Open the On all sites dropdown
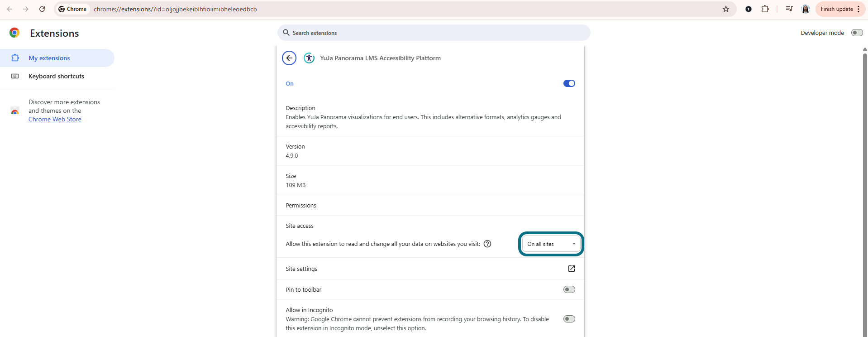Viewport: 868px width, 337px height. point(551,244)
